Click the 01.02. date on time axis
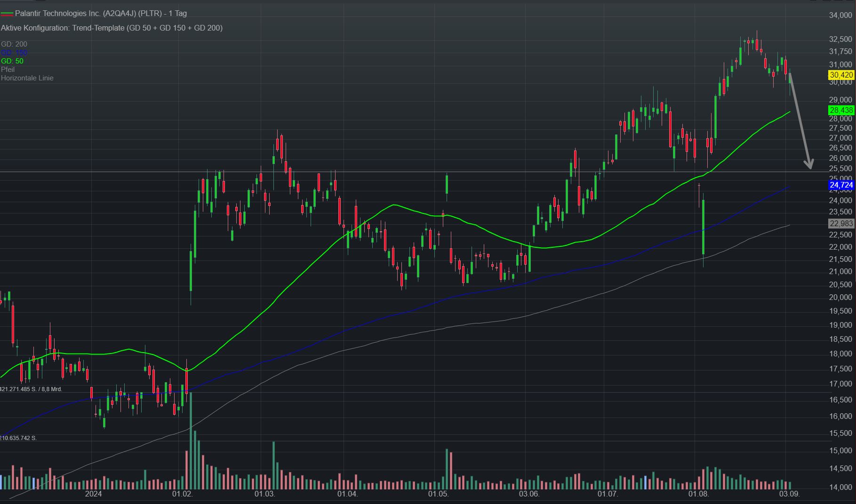The image size is (856, 504). click(182, 494)
